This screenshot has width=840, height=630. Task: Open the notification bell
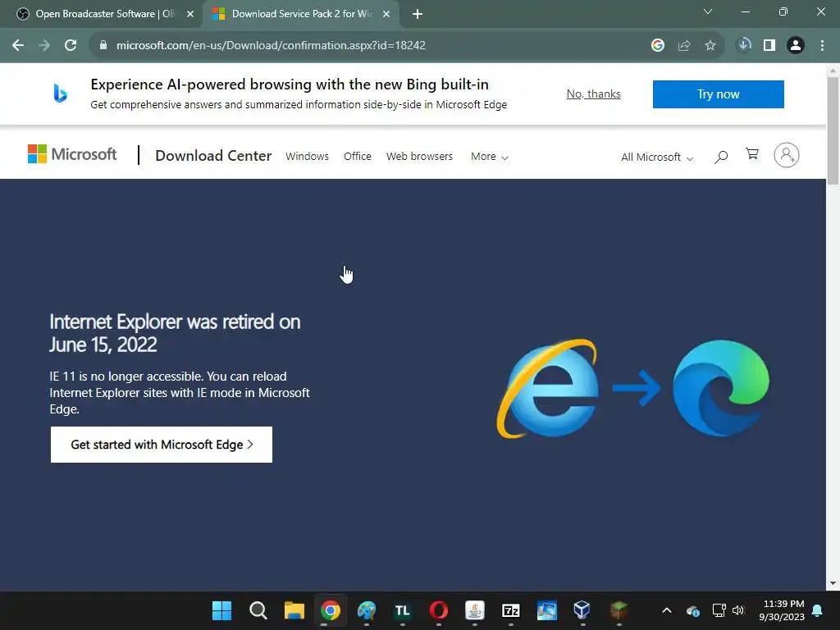coord(818,610)
